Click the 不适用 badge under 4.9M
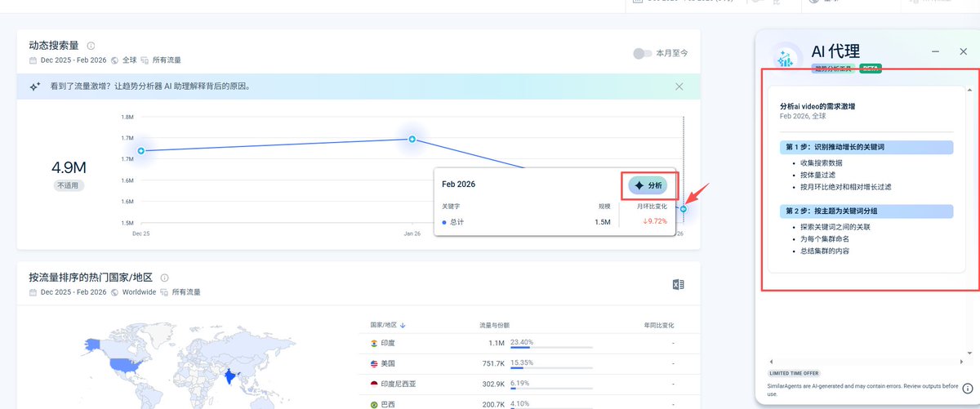The image size is (980, 409). click(x=69, y=186)
